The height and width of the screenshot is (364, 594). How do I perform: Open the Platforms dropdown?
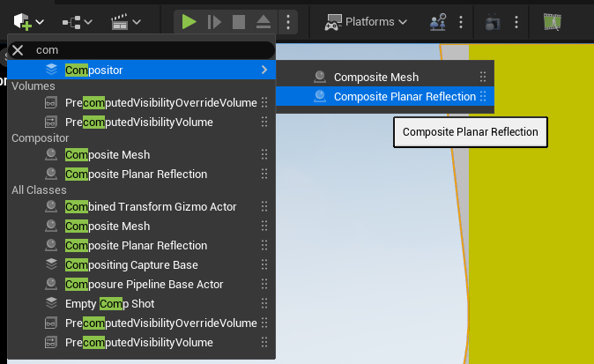point(367,21)
